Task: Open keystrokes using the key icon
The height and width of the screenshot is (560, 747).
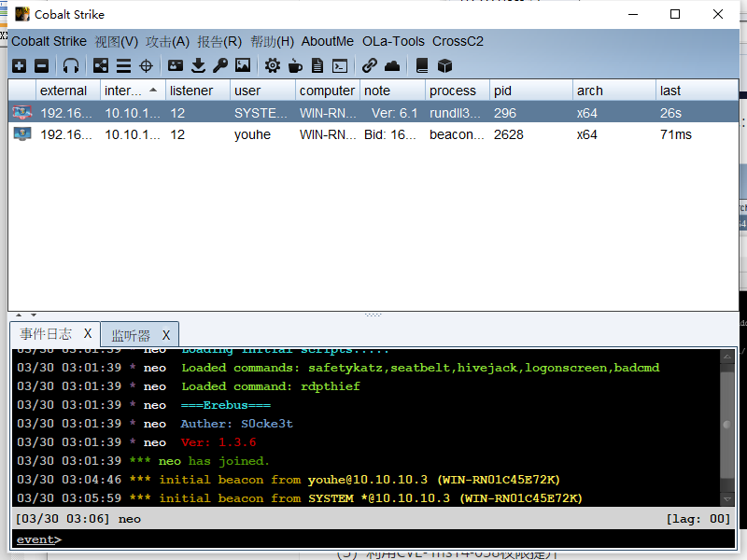Action: tap(219, 65)
